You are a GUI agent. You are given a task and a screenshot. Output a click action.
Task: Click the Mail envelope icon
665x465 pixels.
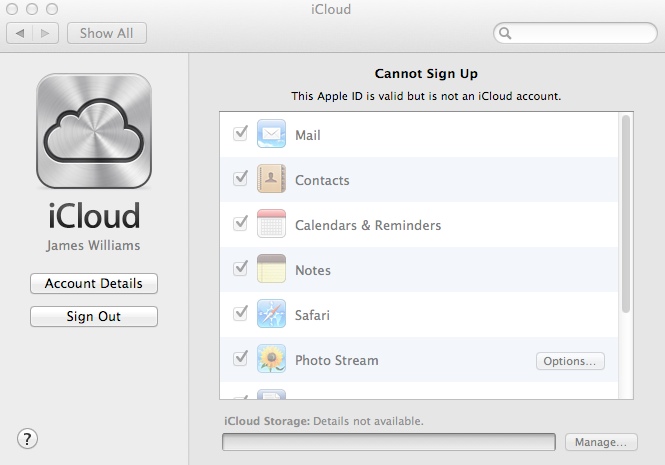tap(271, 134)
